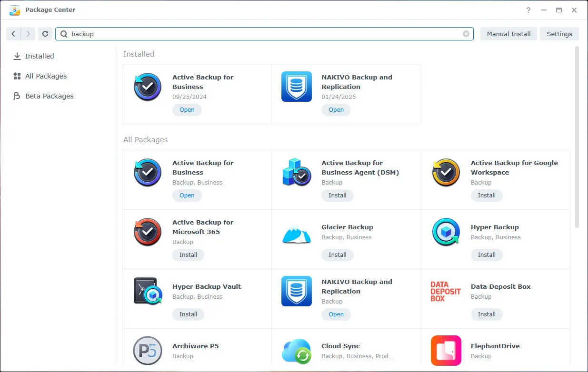Click the All Packages grid icon in sidebar
The height and width of the screenshot is (372, 588).
[17, 76]
